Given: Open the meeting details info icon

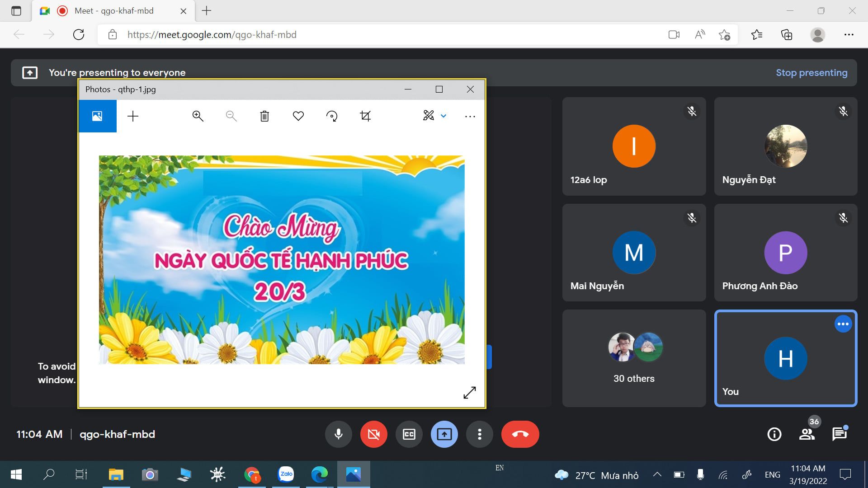Looking at the screenshot, I should [x=774, y=434].
